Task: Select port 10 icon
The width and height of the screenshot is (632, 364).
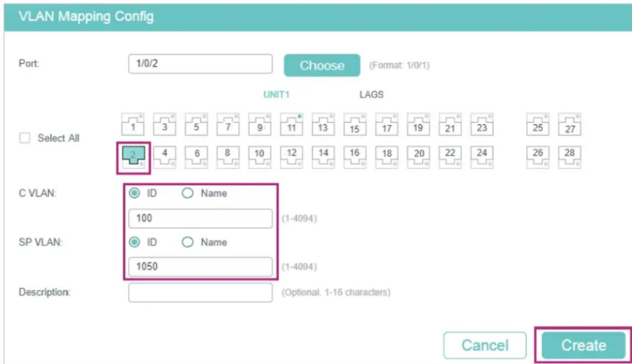Action: pos(260,157)
